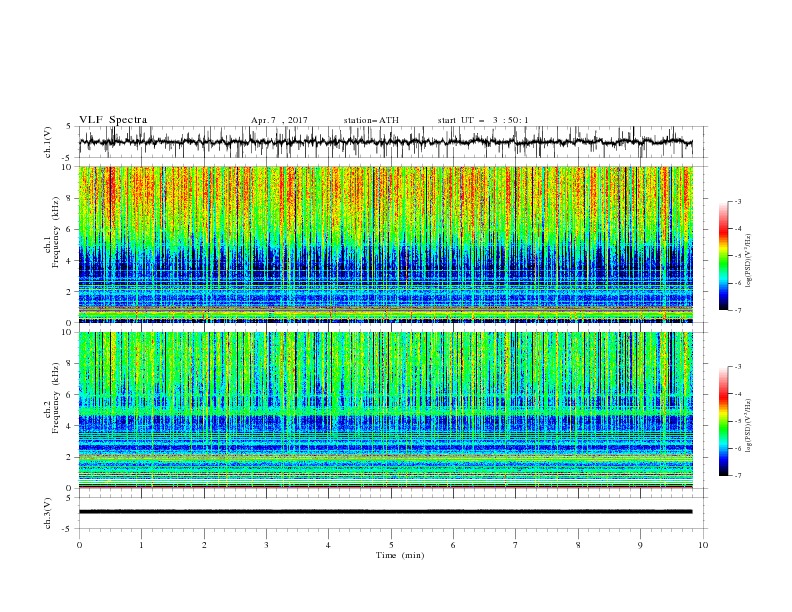Screen dimensions: 792x612
Task: Click the '-3' tick on the ch.2 colorbar
Action: tap(738, 367)
